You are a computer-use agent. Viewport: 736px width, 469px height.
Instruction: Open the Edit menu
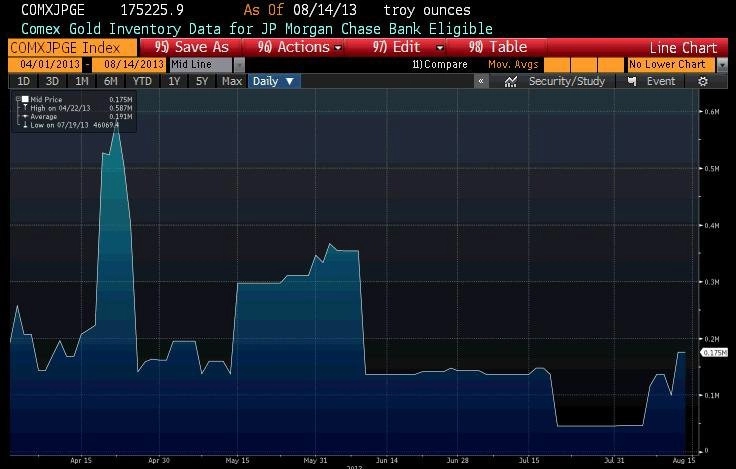(407, 47)
